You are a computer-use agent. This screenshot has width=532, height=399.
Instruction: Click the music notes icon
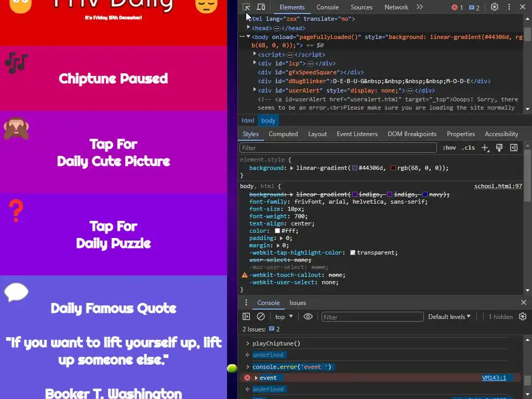coord(16,63)
